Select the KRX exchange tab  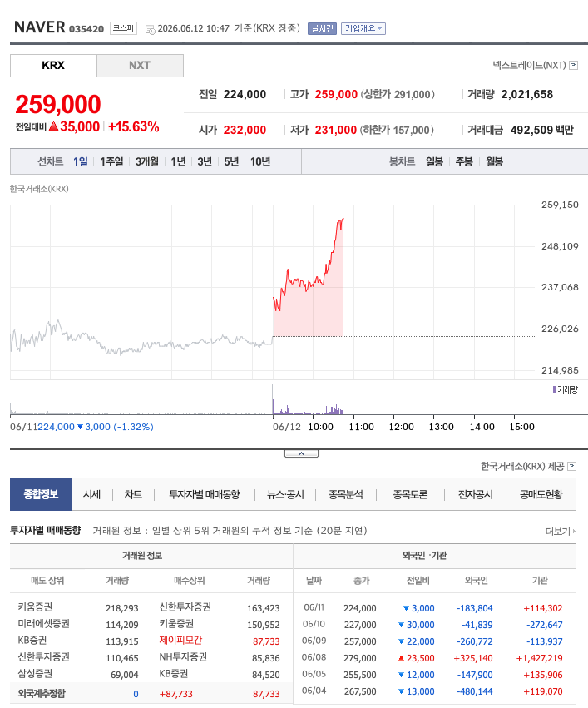[53, 66]
